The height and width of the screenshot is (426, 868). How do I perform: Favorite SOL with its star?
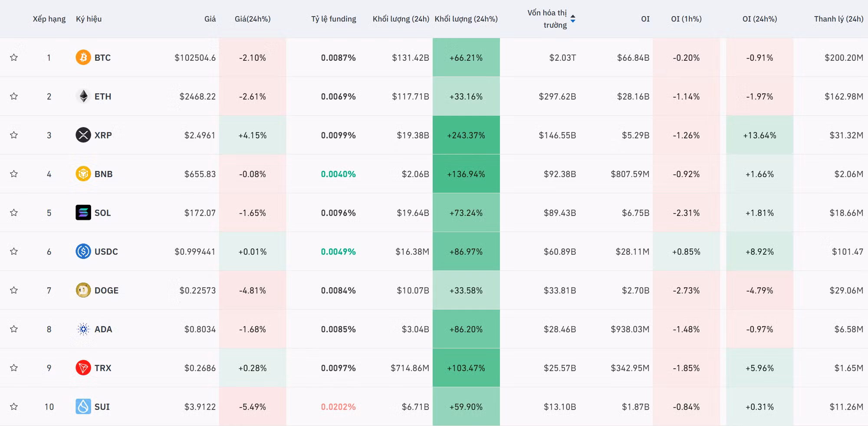(x=14, y=213)
